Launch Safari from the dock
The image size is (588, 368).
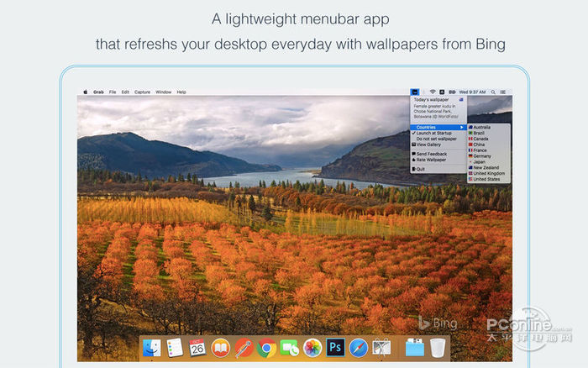tap(359, 348)
